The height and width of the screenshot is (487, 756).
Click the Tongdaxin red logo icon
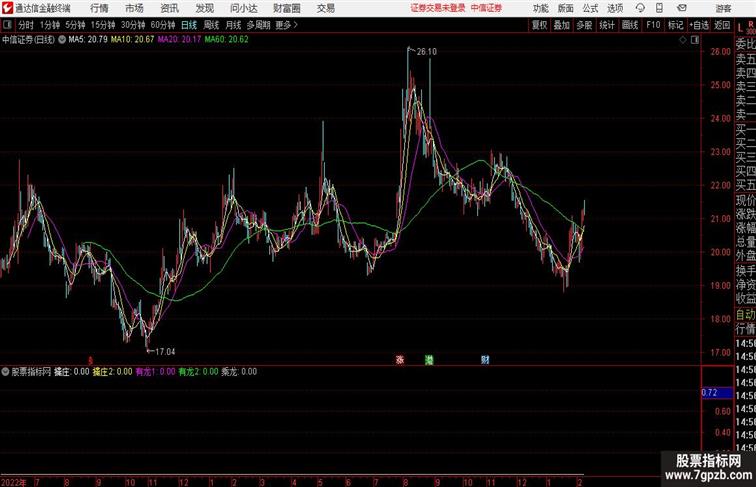point(7,8)
